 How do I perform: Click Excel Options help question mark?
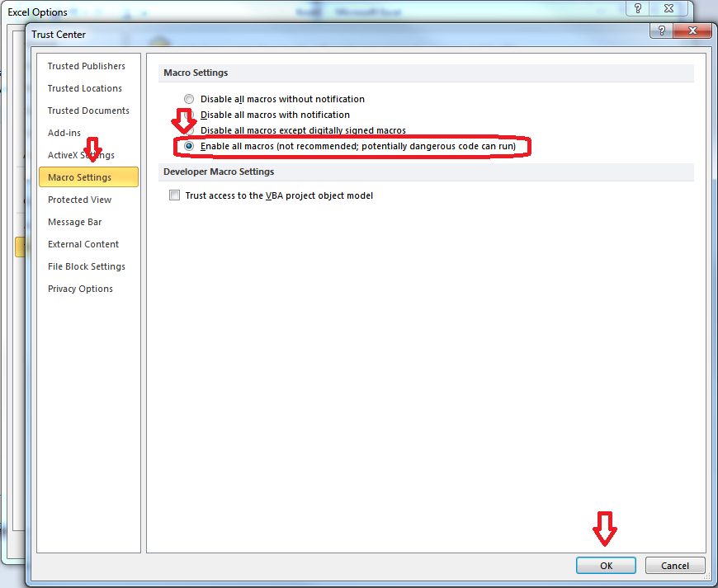[638, 8]
